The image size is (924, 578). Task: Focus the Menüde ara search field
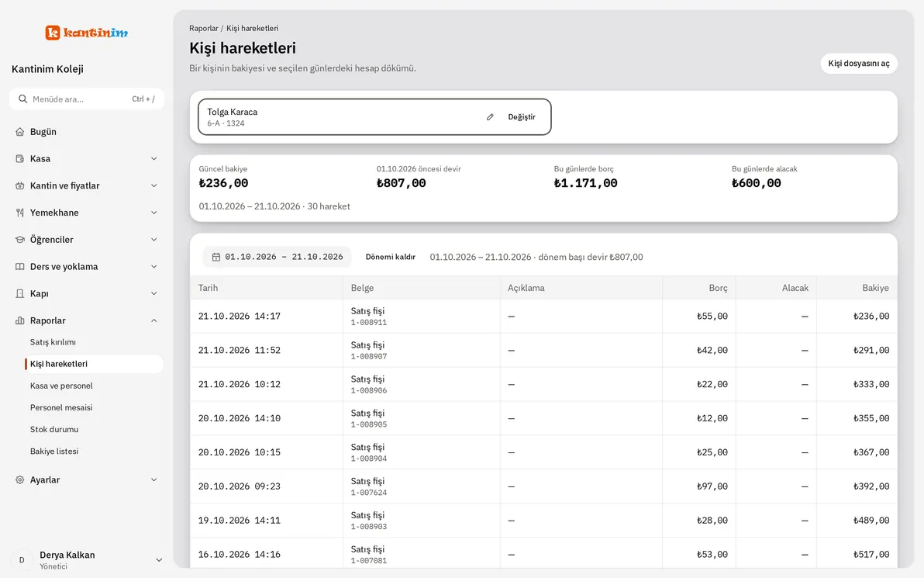tap(87, 99)
